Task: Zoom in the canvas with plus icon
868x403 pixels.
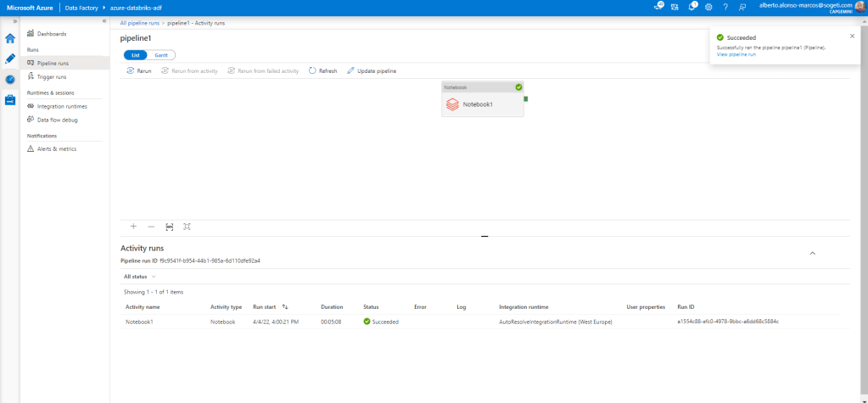Action: 133,227
